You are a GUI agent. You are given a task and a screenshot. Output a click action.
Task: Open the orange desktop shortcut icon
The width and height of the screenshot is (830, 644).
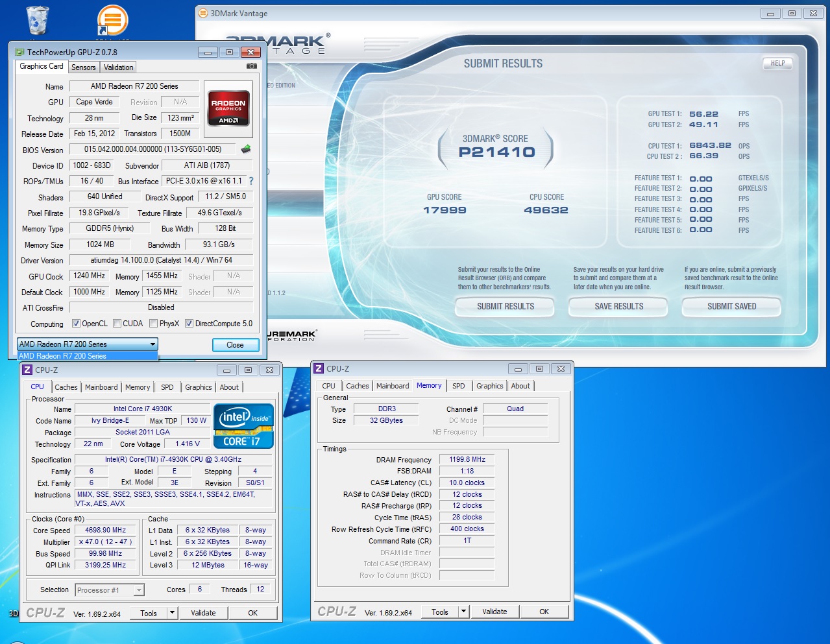tap(112, 20)
